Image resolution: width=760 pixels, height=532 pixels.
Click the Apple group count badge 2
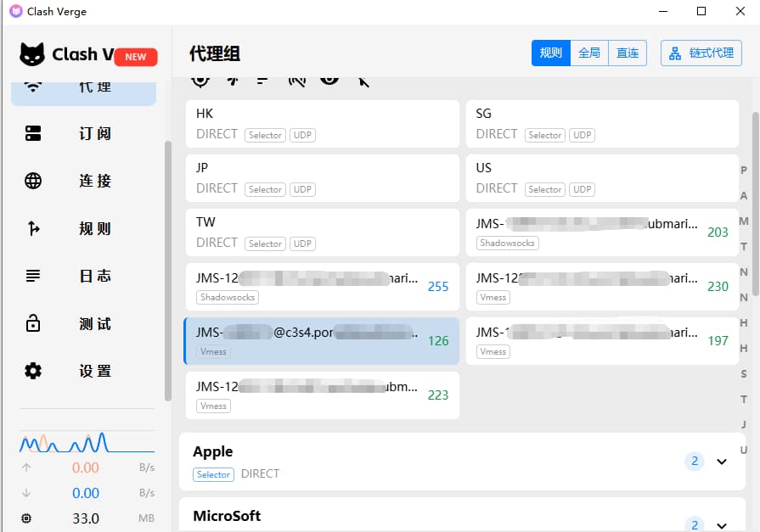point(695,461)
